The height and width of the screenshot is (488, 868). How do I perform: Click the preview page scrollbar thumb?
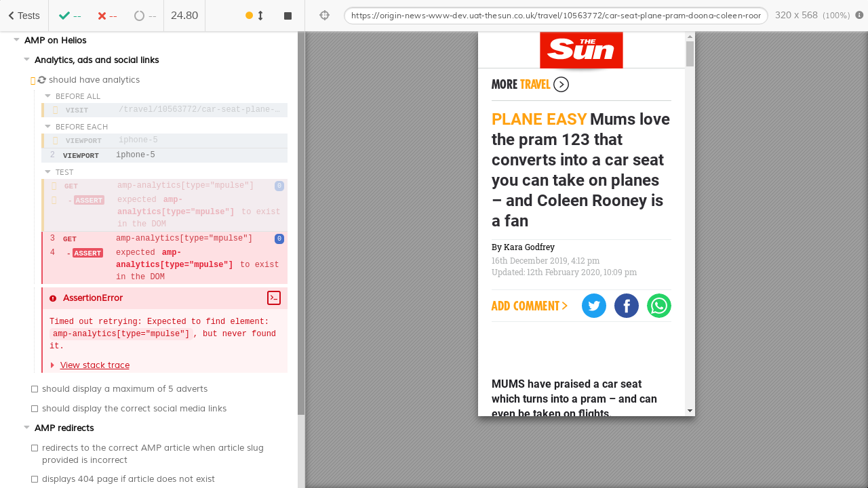[x=690, y=54]
